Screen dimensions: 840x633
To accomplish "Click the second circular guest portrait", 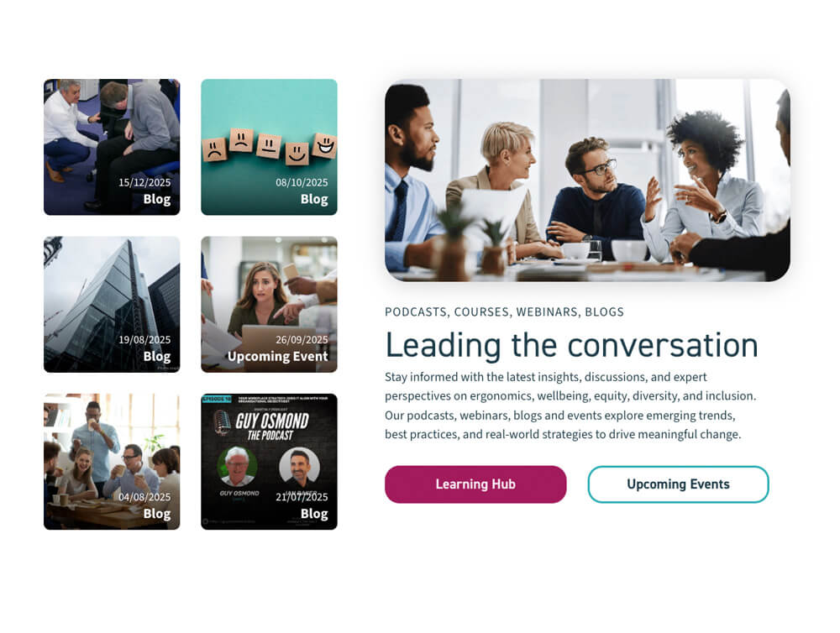I will coord(300,466).
